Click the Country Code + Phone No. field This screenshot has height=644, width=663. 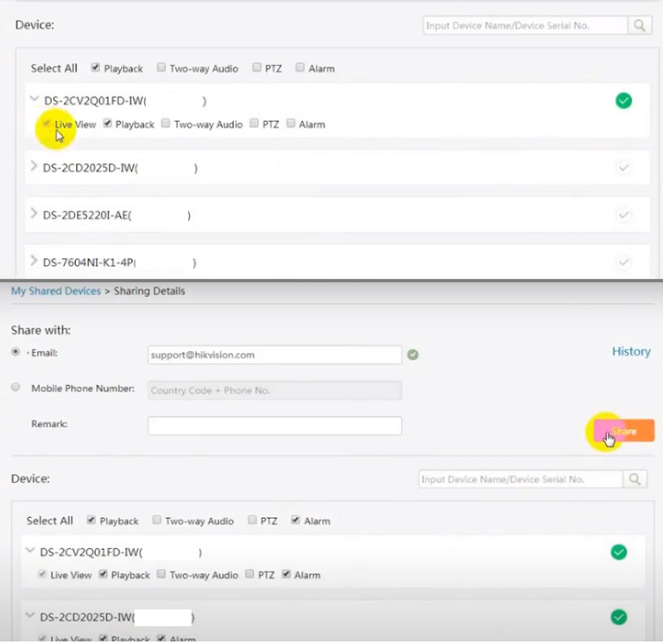(275, 390)
